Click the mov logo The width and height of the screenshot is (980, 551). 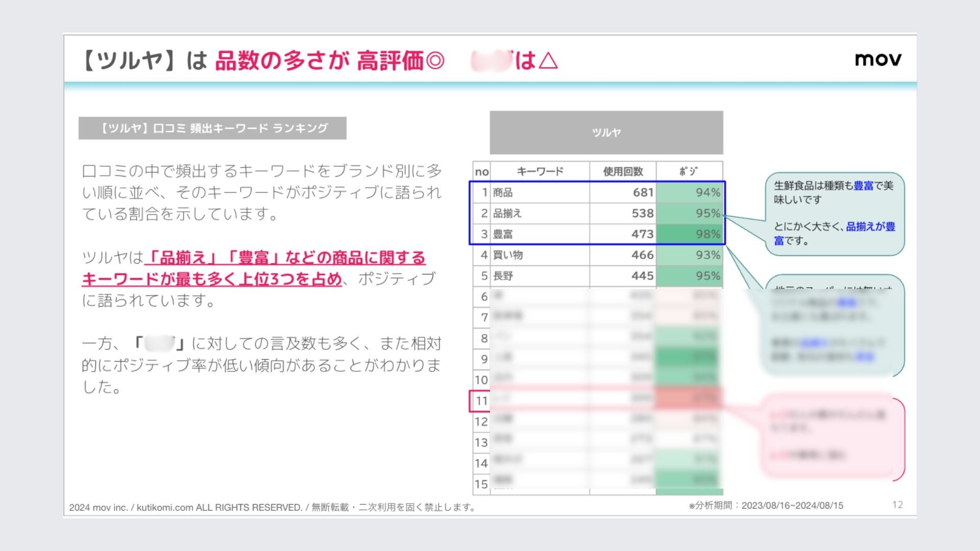pyautogui.click(x=877, y=60)
